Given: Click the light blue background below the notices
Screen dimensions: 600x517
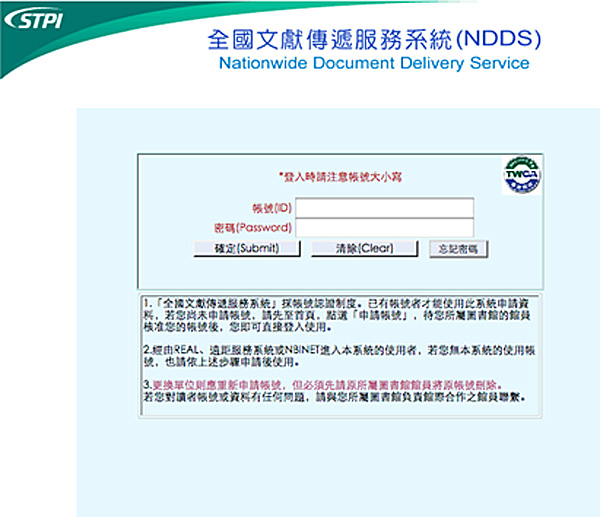Looking at the screenshot, I should tap(340, 470).
